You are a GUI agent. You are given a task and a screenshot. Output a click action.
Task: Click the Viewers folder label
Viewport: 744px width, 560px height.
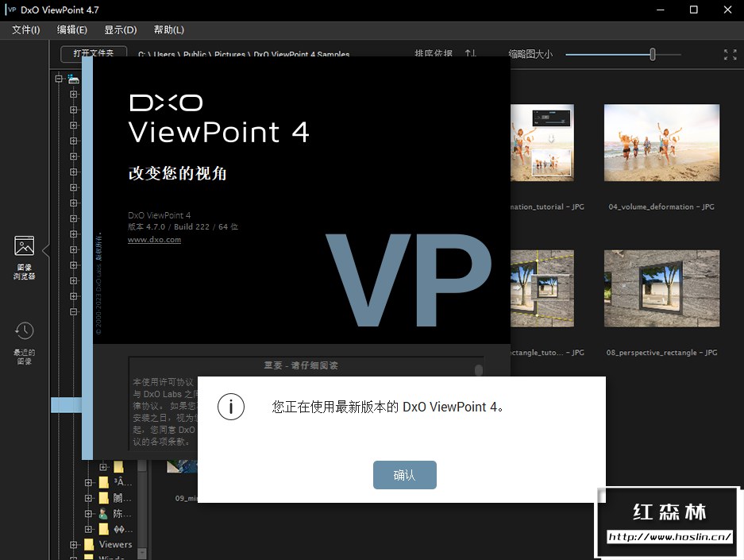[x=115, y=544]
